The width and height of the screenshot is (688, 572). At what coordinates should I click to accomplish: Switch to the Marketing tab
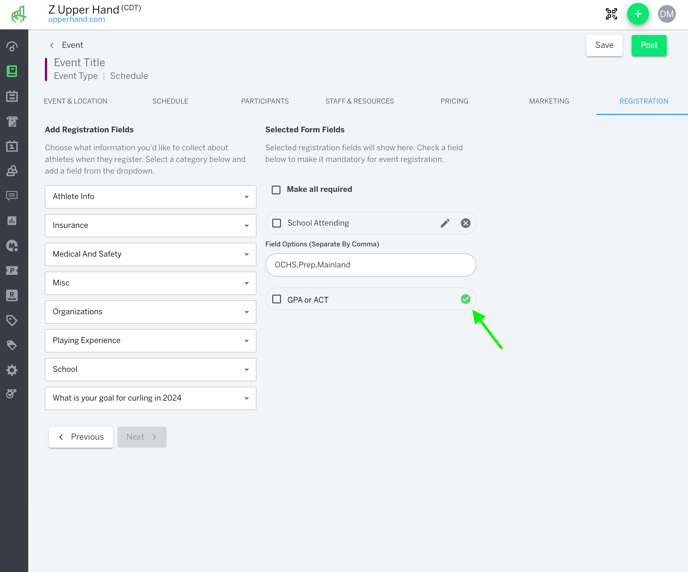click(549, 101)
